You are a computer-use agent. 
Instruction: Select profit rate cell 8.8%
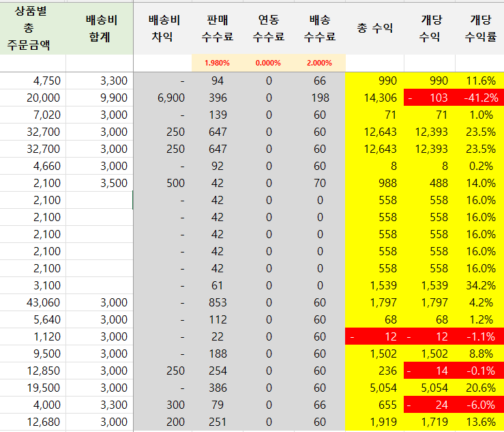[480, 354]
